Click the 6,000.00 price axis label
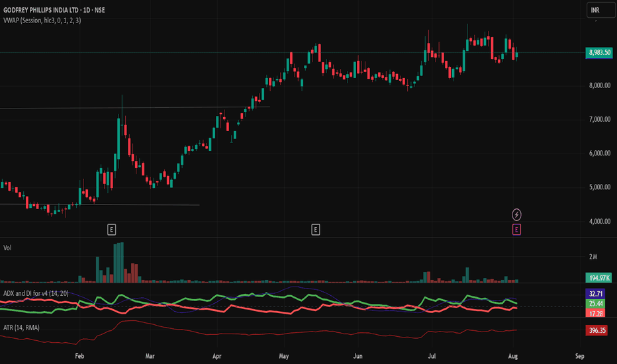Viewport: 617px width, 364px height. 600,153
